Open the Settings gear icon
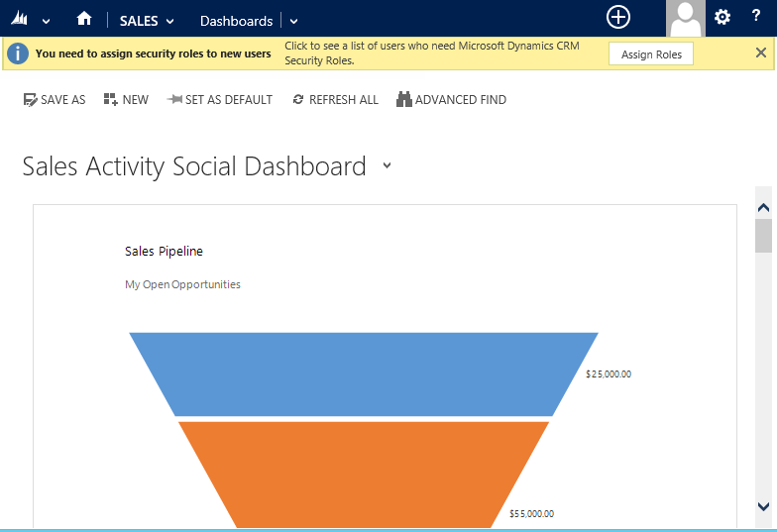This screenshot has width=777, height=532. click(722, 18)
